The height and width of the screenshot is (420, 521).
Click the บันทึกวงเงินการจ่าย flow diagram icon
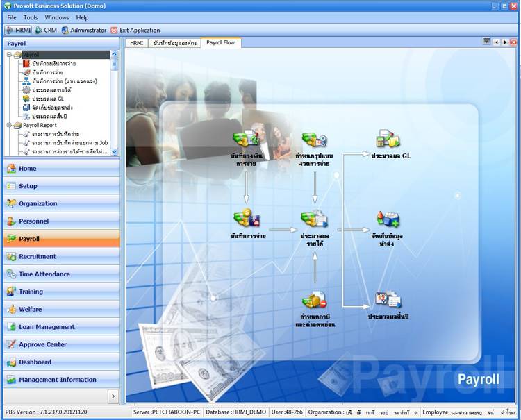(x=246, y=139)
